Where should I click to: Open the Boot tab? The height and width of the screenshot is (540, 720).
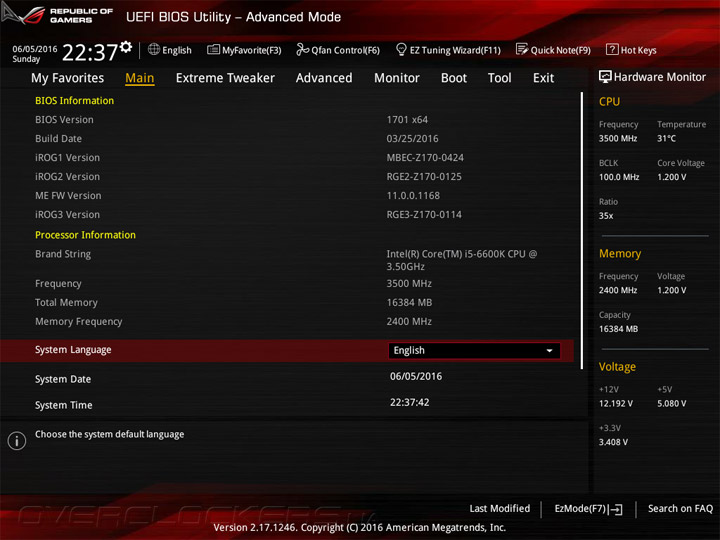click(x=454, y=78)
